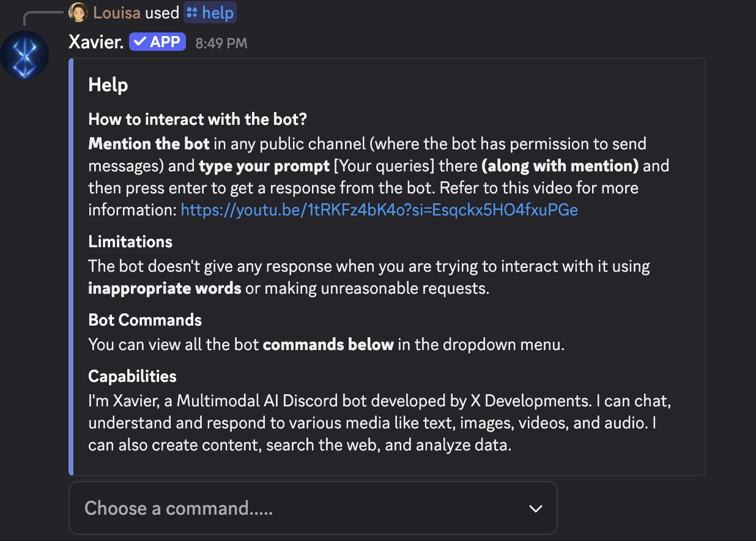Click the Louisa username

click(x=117, y=12)
